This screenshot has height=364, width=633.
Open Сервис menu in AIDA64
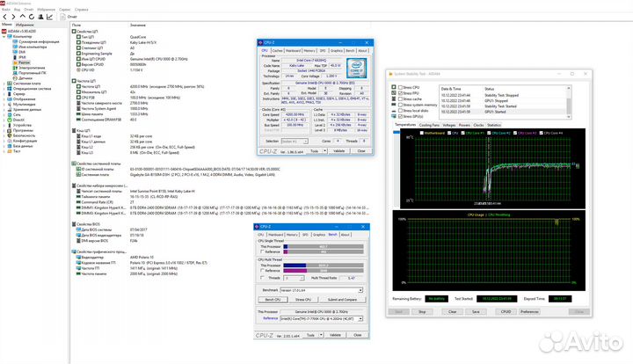(64, 10)
